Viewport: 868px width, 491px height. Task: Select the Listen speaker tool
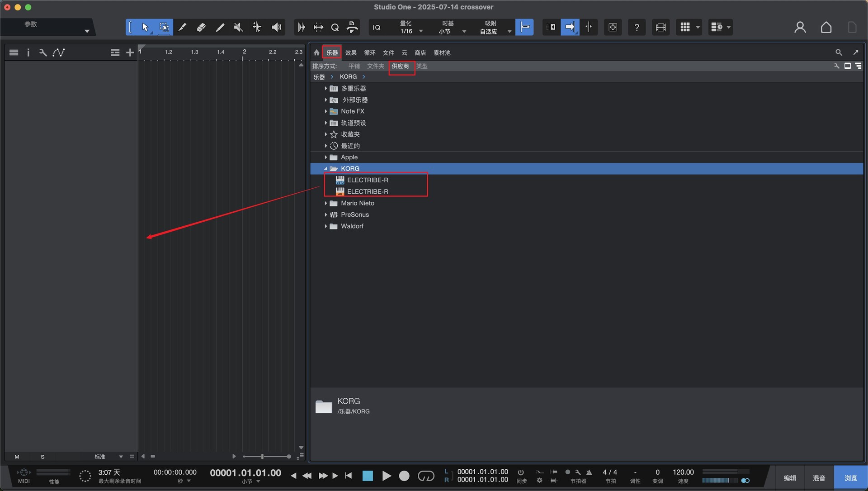coord(276,28)
